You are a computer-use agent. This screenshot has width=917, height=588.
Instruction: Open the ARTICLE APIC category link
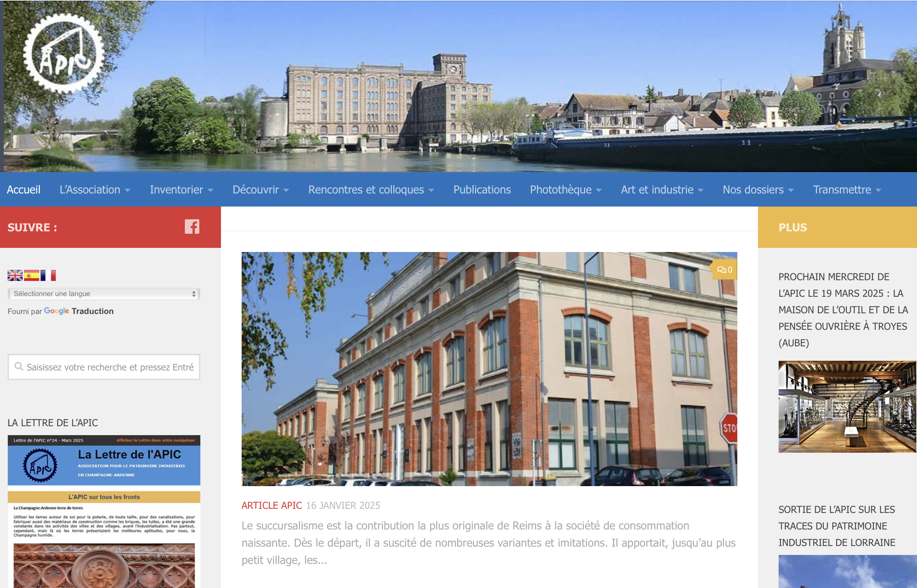click(272, 505)
